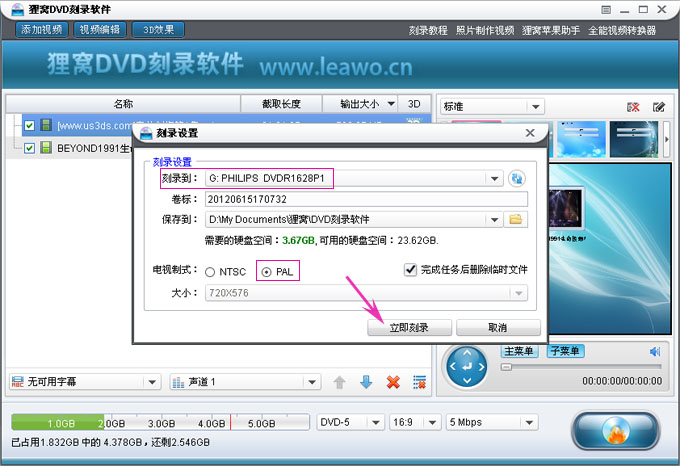Click the 名称 column header
The height and width of the screenshot is (466, 680).
click(x=123, y=104)
